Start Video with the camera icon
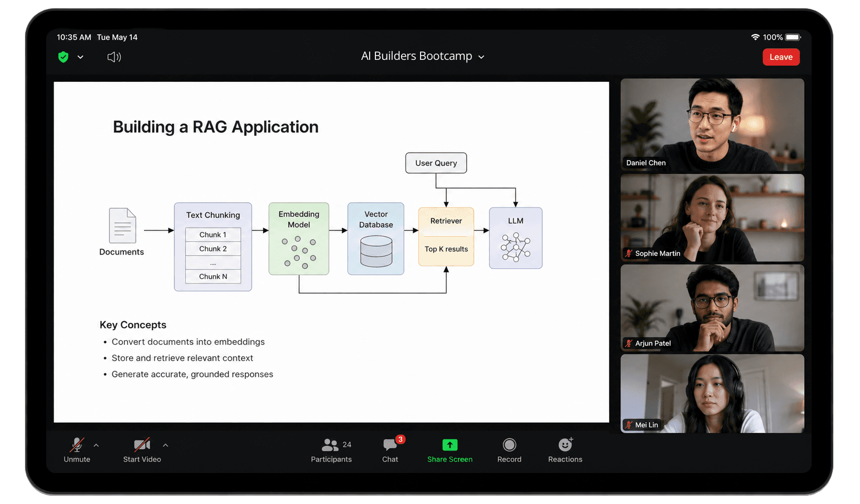Screen dimensions: 860x504 [x=142, y=450]
